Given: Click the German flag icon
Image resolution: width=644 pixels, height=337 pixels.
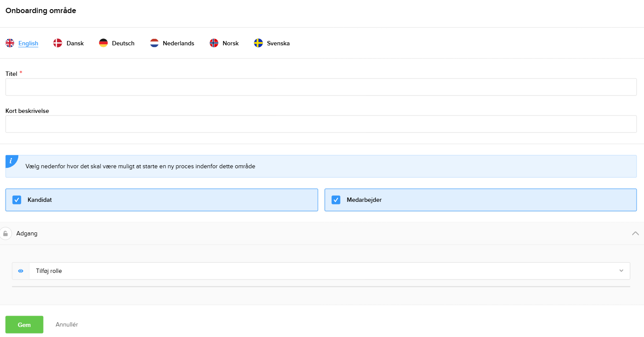Looking at the screenshot, I should 103,43.
